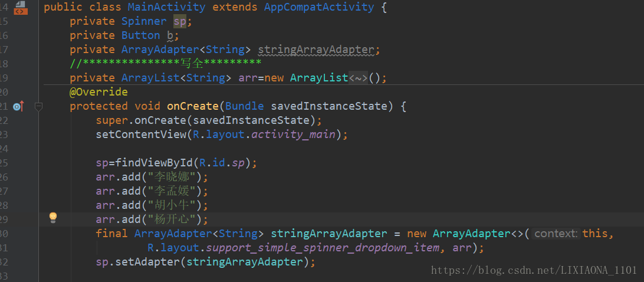Click the Button type name
The image size is (644, 282).
(141, 36)
